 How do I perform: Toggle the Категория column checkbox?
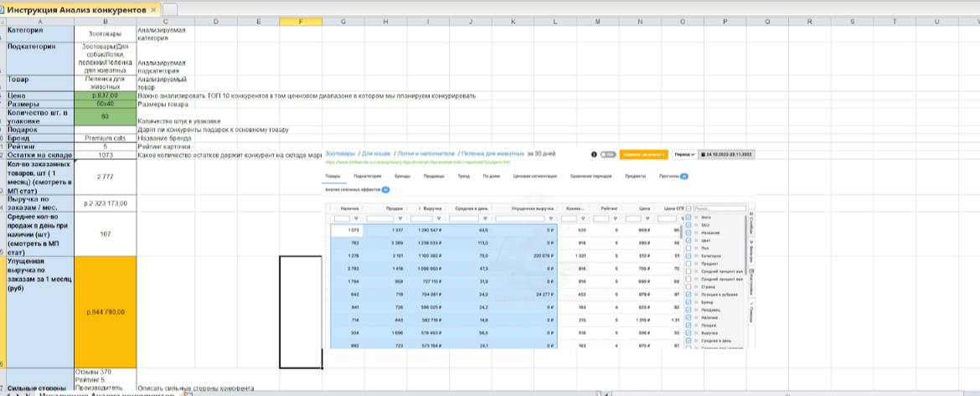tap(688, 256)
